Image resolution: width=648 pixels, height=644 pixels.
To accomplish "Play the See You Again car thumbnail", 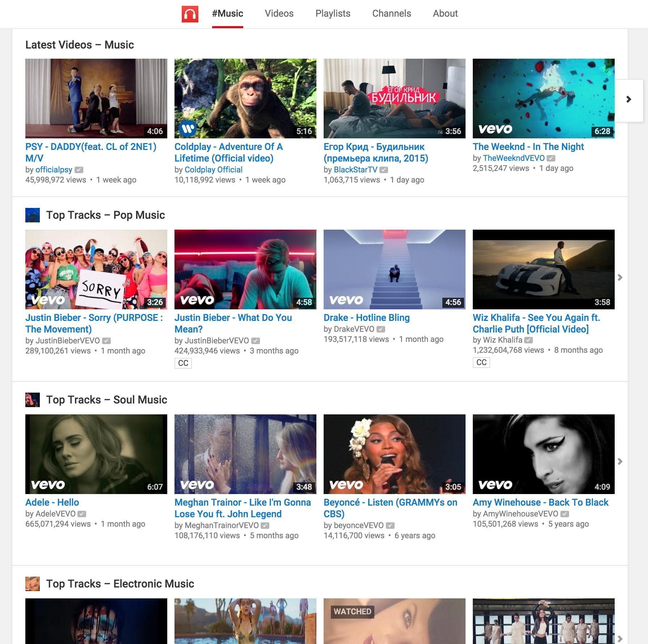I will click(544, 269).
